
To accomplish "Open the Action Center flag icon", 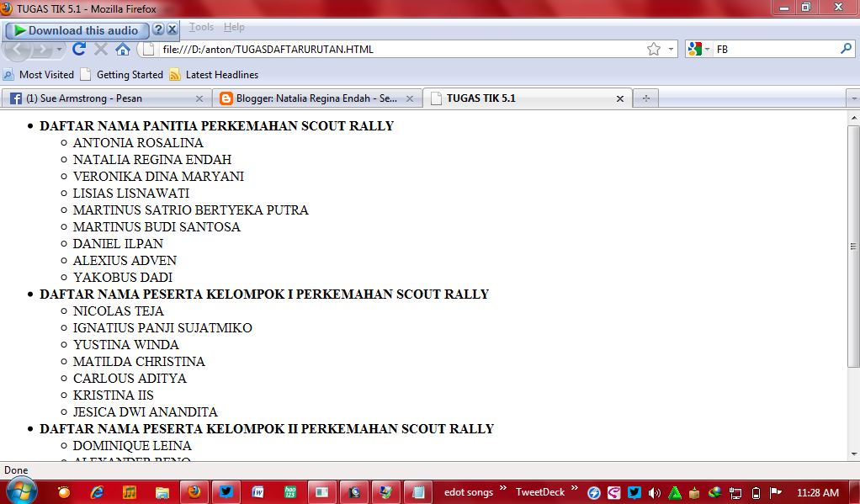I will (x=776, y=492).
